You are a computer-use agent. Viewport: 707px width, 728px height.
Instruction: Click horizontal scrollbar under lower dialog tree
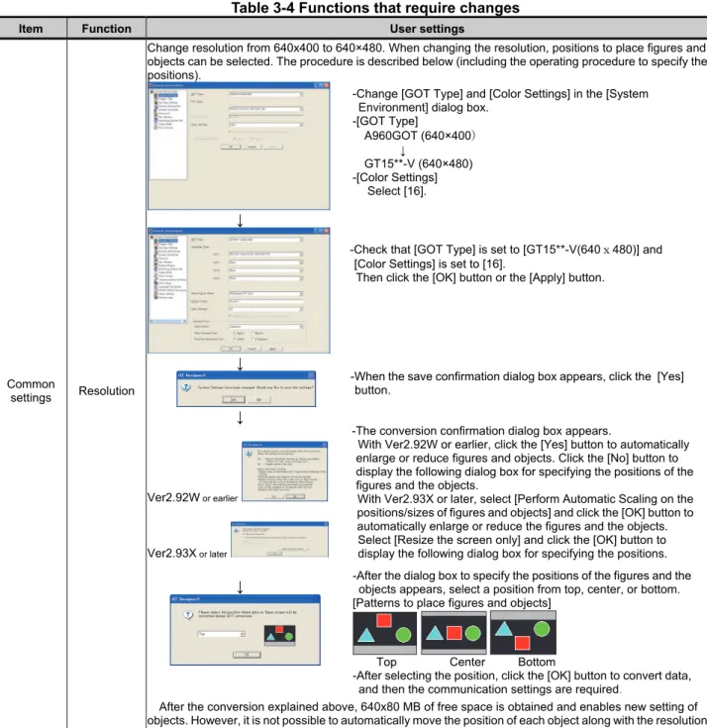click(x=167, y=321)
